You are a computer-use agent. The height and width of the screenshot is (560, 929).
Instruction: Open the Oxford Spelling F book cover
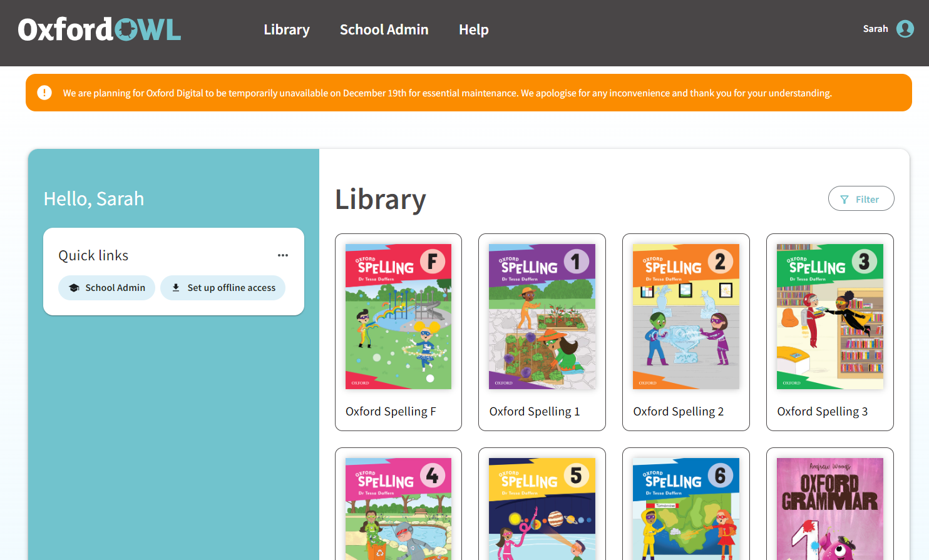[x=398, y=317]
